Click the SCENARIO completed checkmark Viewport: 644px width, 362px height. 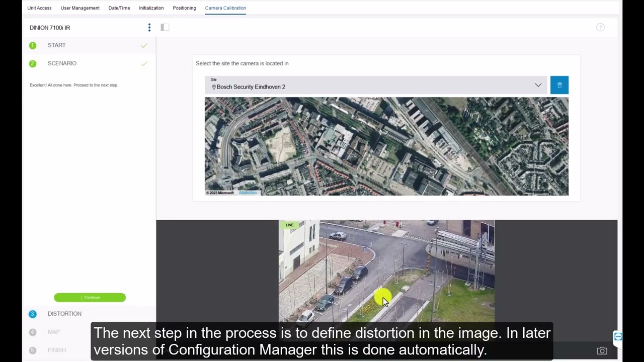click(x=144, y=63)
